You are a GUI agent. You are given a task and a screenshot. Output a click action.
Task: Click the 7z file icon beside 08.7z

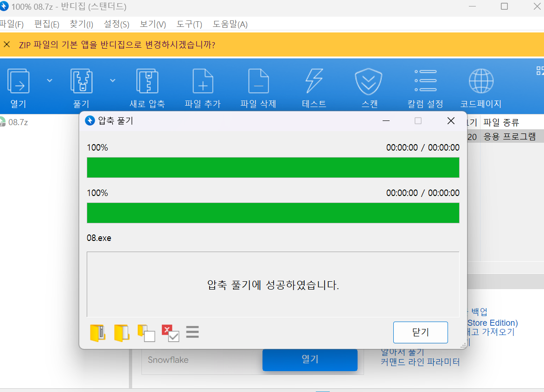(2, 122)
